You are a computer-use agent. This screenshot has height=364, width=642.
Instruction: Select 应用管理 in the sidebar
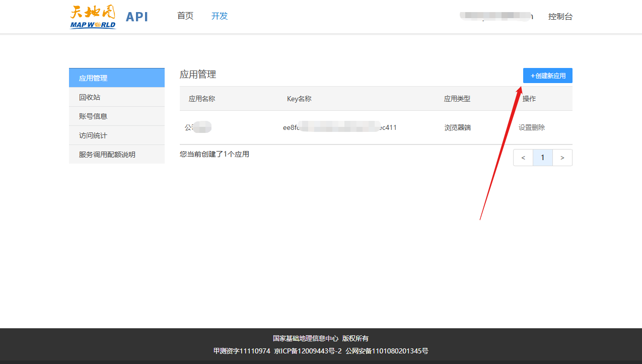pos(117,78)
